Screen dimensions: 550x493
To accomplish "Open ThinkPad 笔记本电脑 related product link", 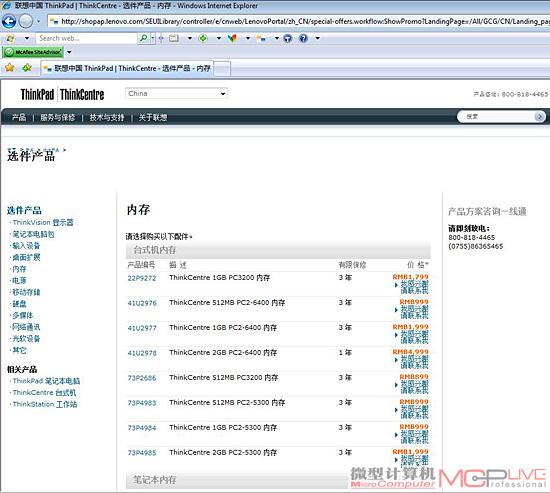I will tap(46, 381).
